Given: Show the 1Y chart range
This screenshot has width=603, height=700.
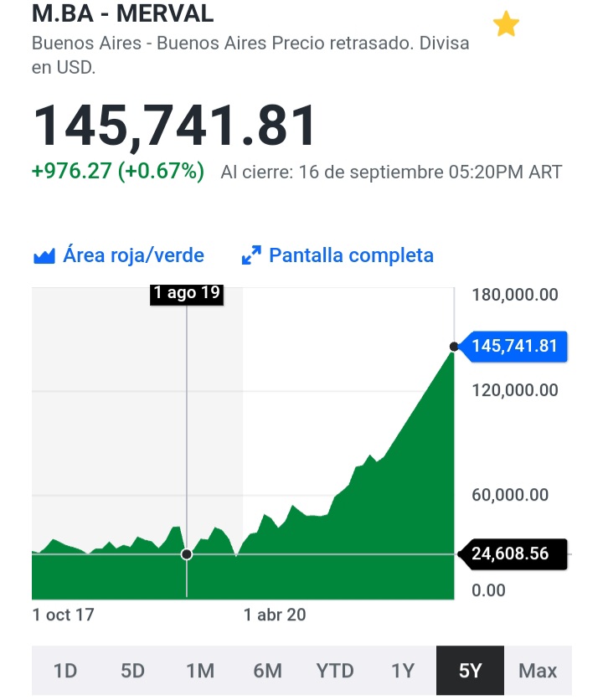Looking at the screenshot, I should (x=403, y=671).
